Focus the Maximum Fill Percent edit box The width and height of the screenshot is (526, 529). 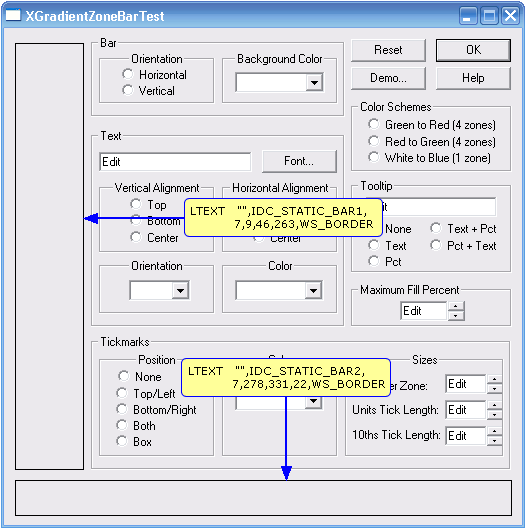pos(424,311)
